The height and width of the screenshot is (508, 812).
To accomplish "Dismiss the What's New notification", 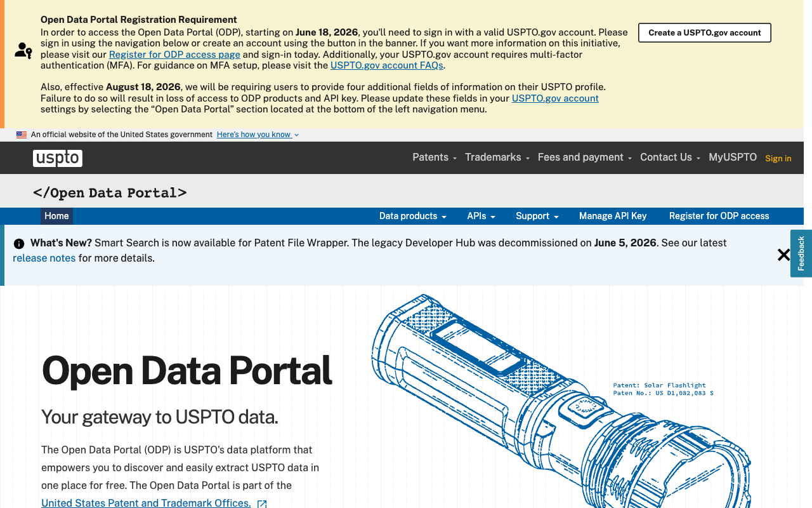I will (783, 255).
